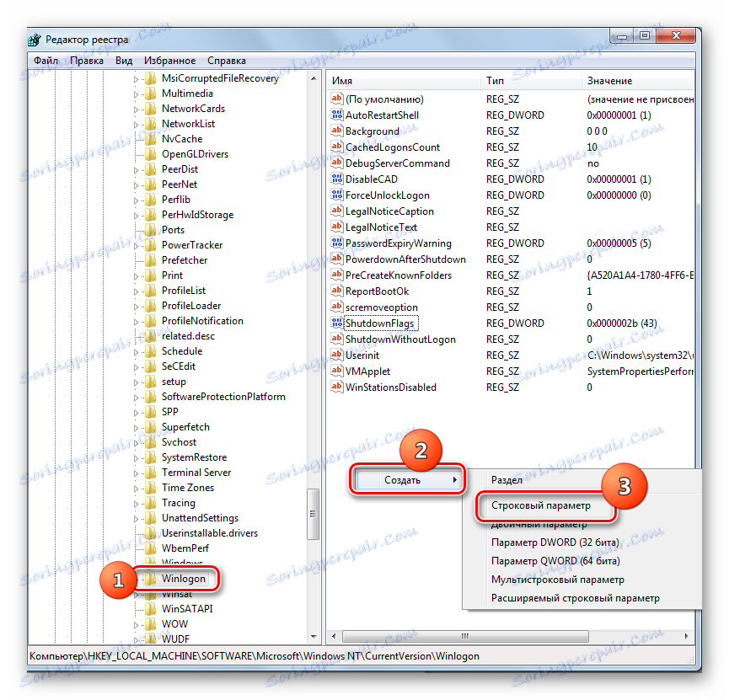
Task: Open the Вид menu
Action: pyautogui.click(x=124, y=61)
